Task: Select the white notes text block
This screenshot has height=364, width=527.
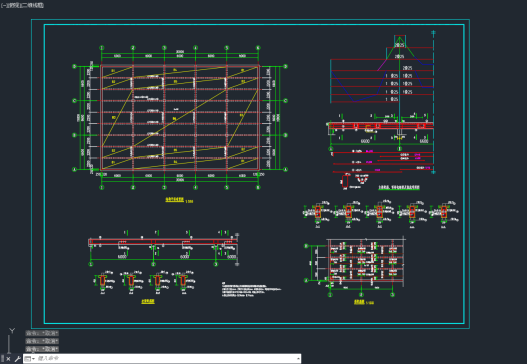Action: coord(251,290)
